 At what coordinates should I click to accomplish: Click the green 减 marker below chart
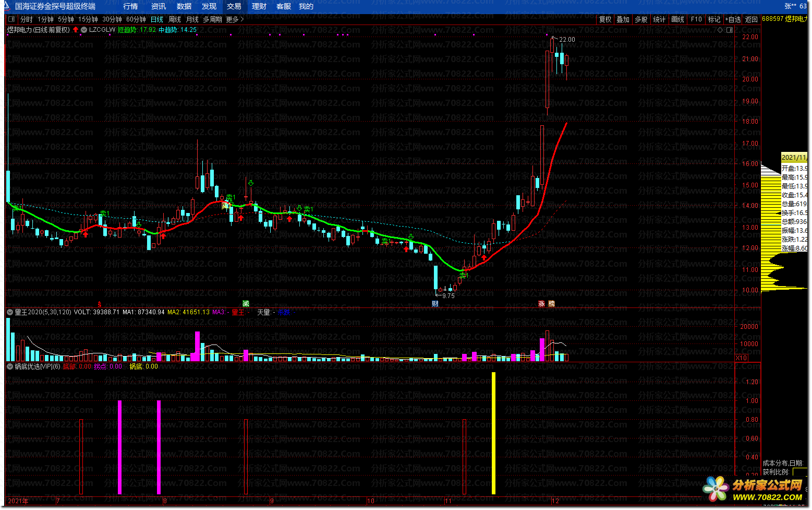[246, 303]
